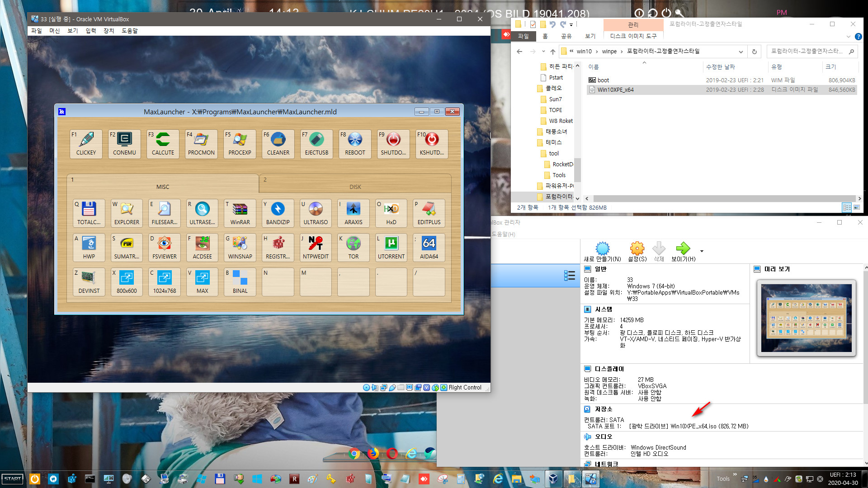The height and width of the screenshot is (488, 868).
Task: Open ULTRAISO disc tool
Action: (x=316, y=213)
